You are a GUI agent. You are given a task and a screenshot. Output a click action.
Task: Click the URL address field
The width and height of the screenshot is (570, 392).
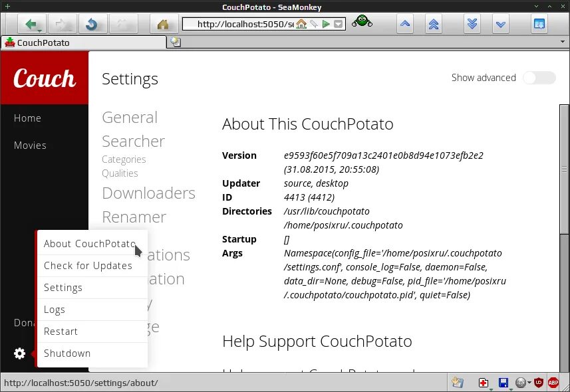click(x=245, y=24)
